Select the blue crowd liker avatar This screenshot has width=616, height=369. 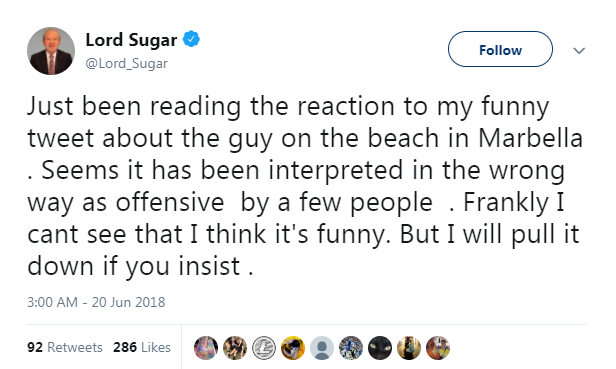[351, 348]
